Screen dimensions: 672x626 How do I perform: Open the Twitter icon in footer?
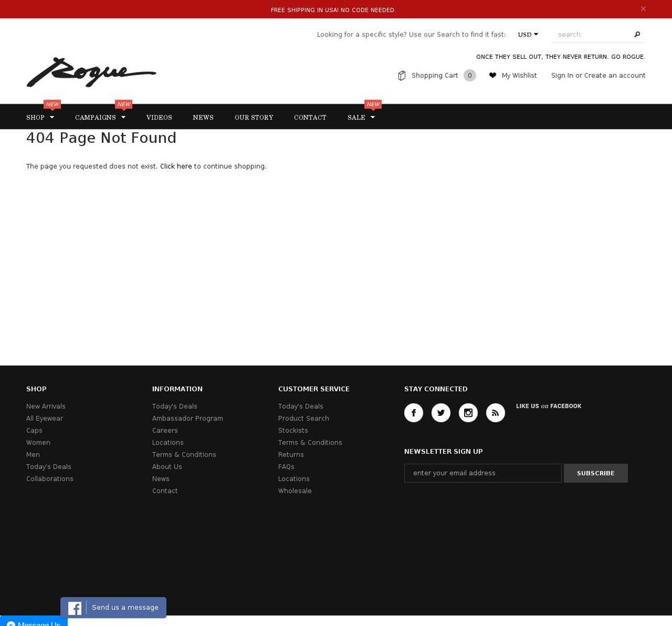click(440, 412)
